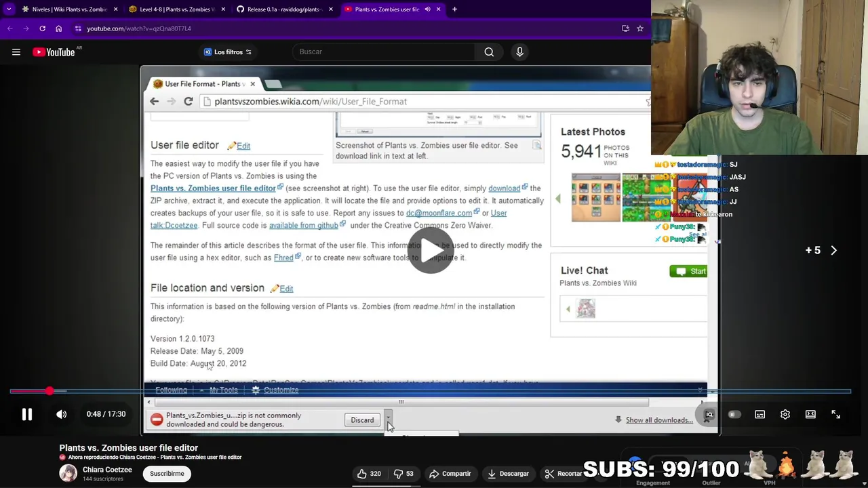The height and width of the screenshot is (488, 868).
Task: Mute the active tab via speaker icon
Action: 427,9
